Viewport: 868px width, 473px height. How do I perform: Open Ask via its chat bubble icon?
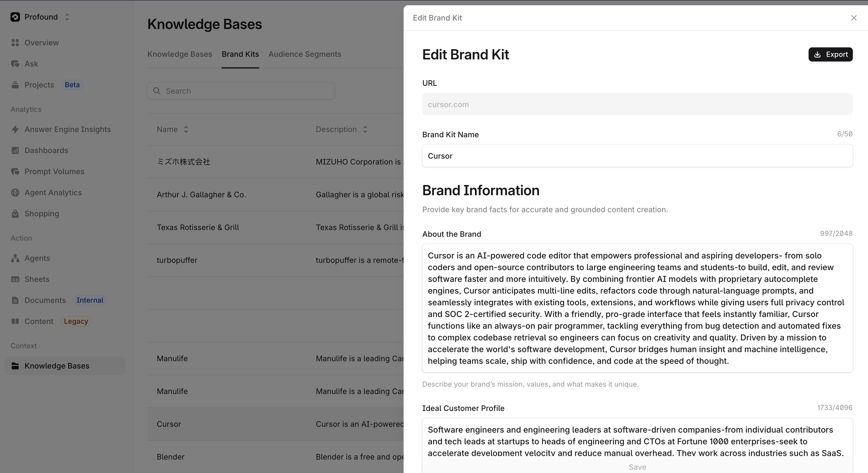15,64
